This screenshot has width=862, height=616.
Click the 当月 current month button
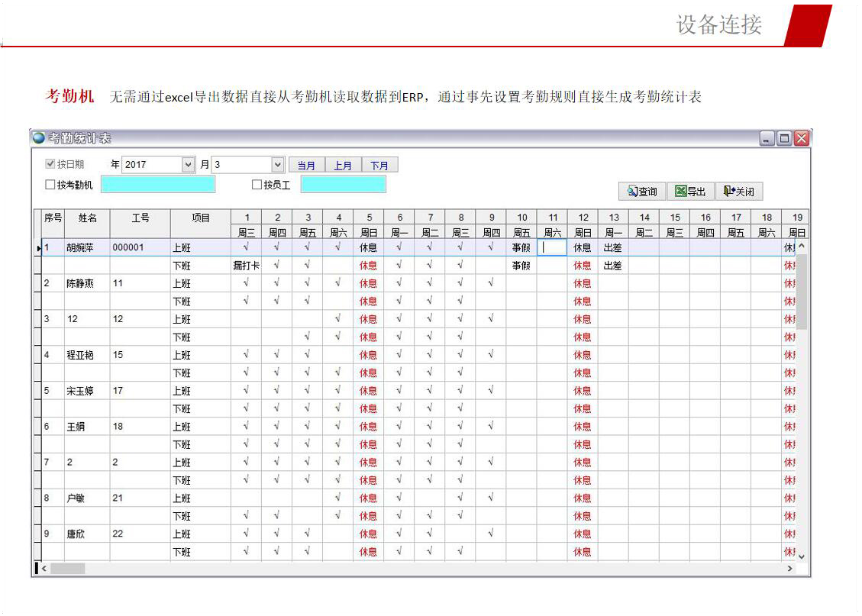point(306,165)
